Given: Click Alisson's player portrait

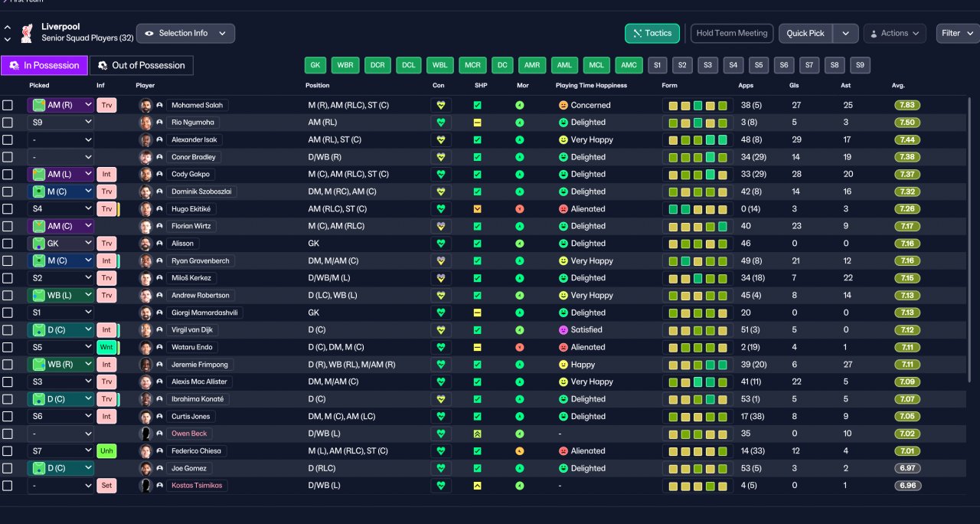Looking at the screenshot, I should [145, 244].
